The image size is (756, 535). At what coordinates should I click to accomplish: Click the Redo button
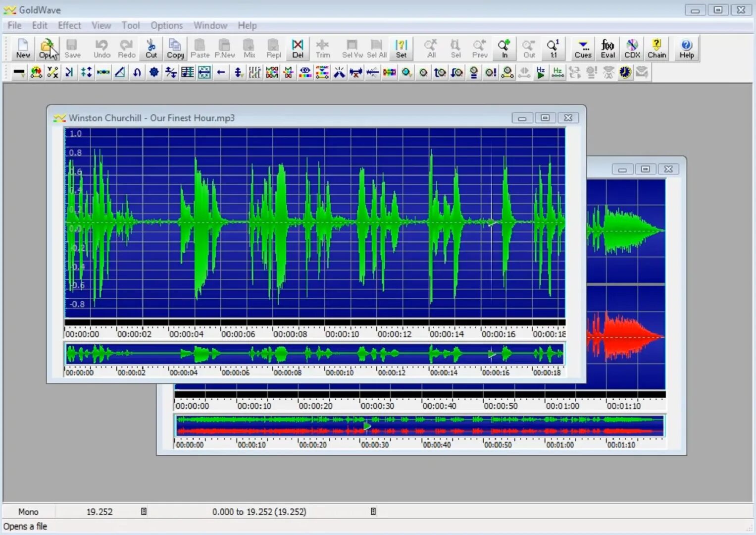[126, 48]
